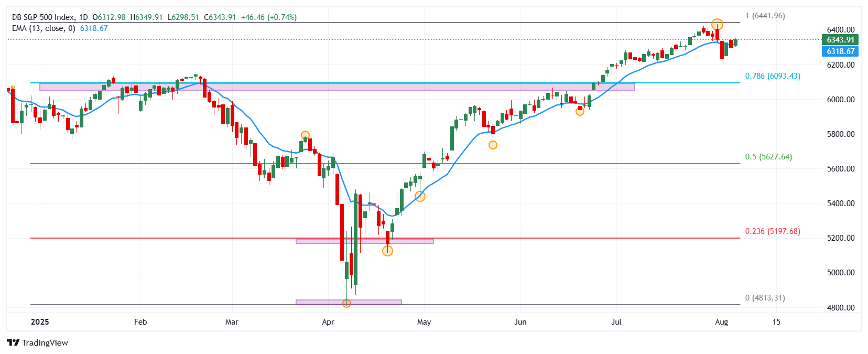The image size is (868, 354).
Task: Select the orange circle at the late-March peak
Action: click(305, 135)
